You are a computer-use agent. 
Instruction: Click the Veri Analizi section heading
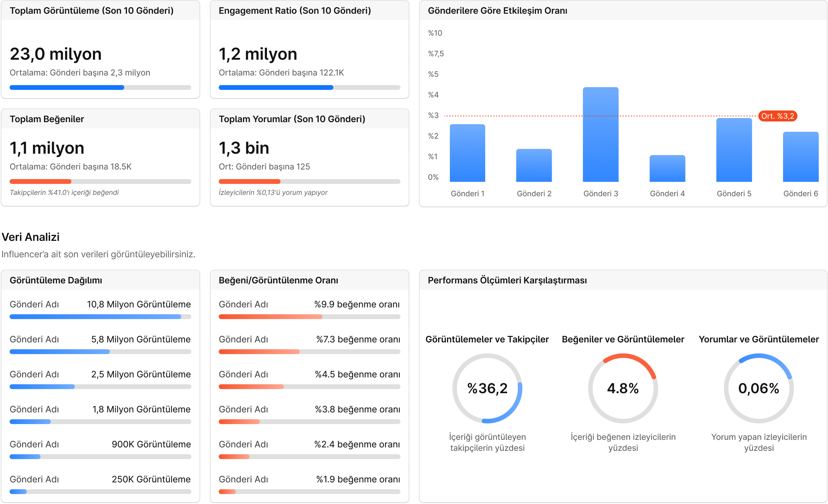pyautogui.click(x=31, y=237)
